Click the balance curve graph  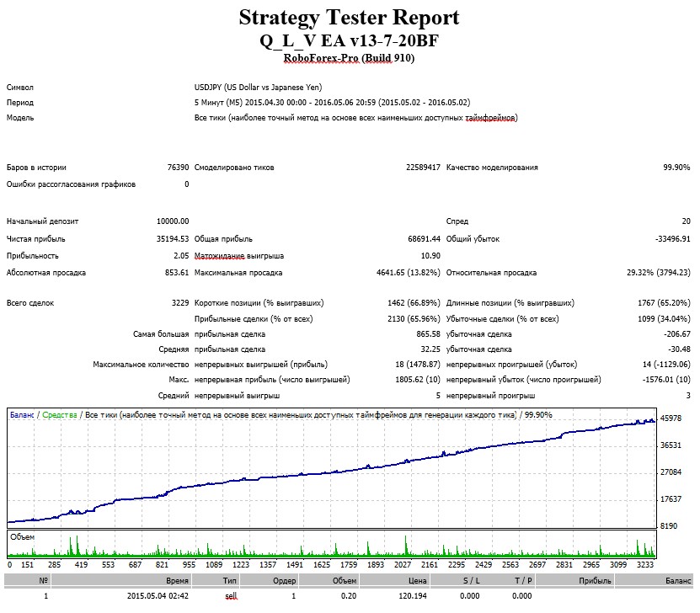(332, 468)
